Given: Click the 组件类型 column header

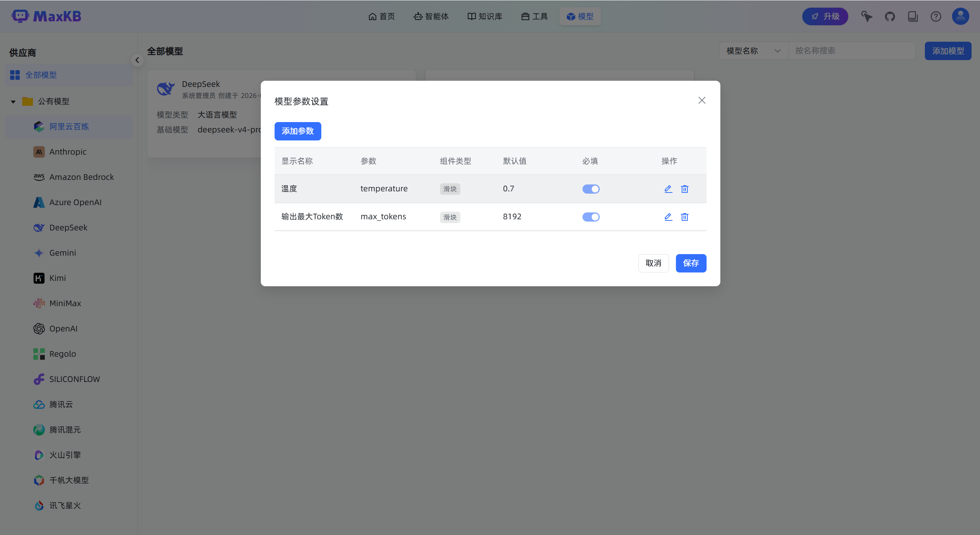Looking at the screenshot, I should (x=455, y=161).
